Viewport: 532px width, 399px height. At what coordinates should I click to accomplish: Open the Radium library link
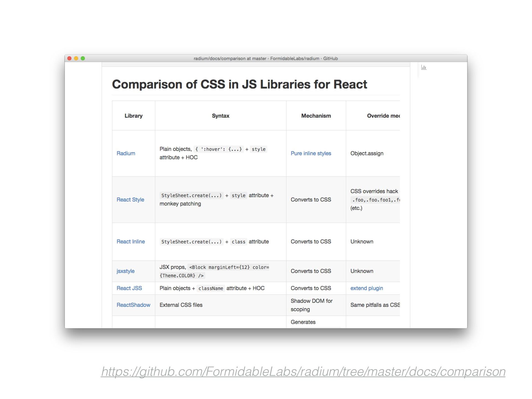pyautogui.click(x=126, y=153)
